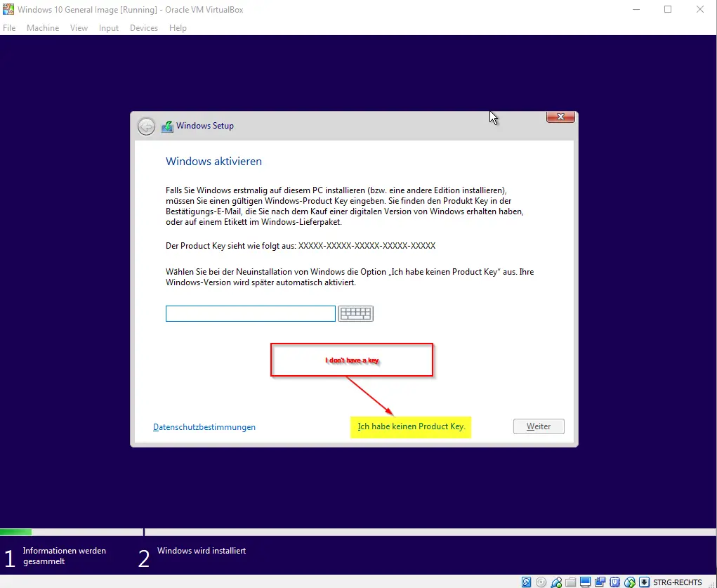
Task: Close the Windows Setup dialog
Action: tap(560, 117)
